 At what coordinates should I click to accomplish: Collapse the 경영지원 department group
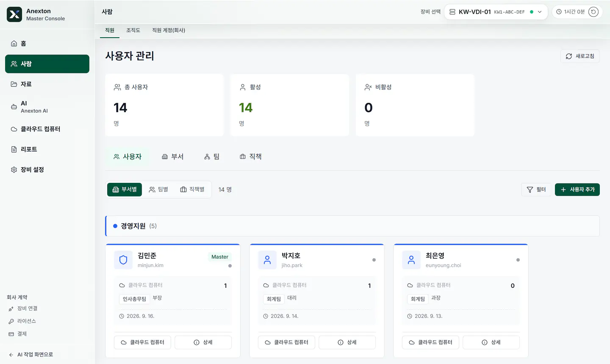click(352, 226)
